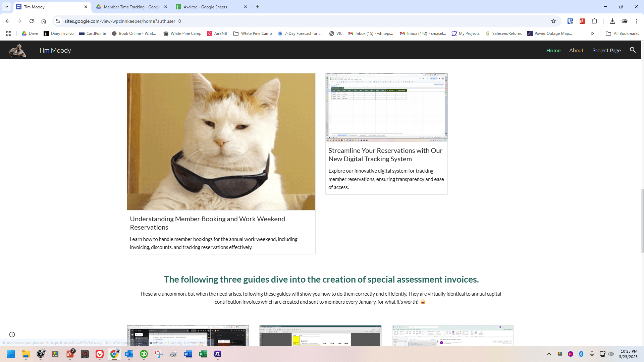Open the Project Page navigation link
This screenshot has width=644, height=362.
pos(606,50)
